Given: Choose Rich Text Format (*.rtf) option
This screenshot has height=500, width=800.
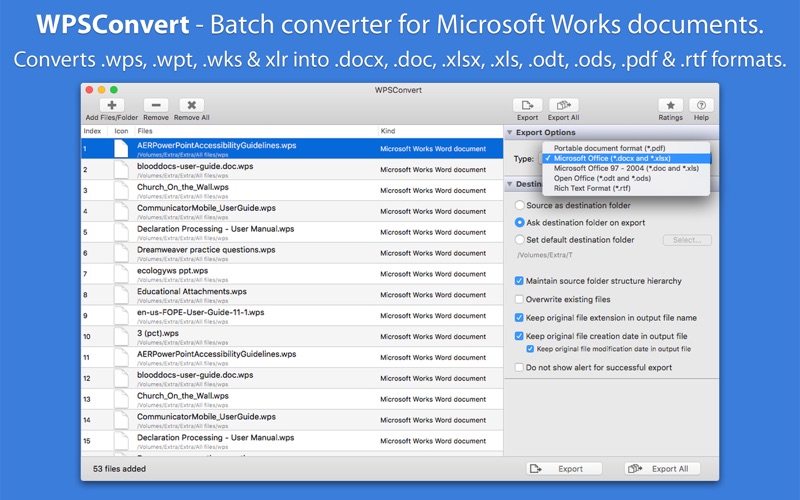Looking at the screenshot, I should [x=626, y=188].
